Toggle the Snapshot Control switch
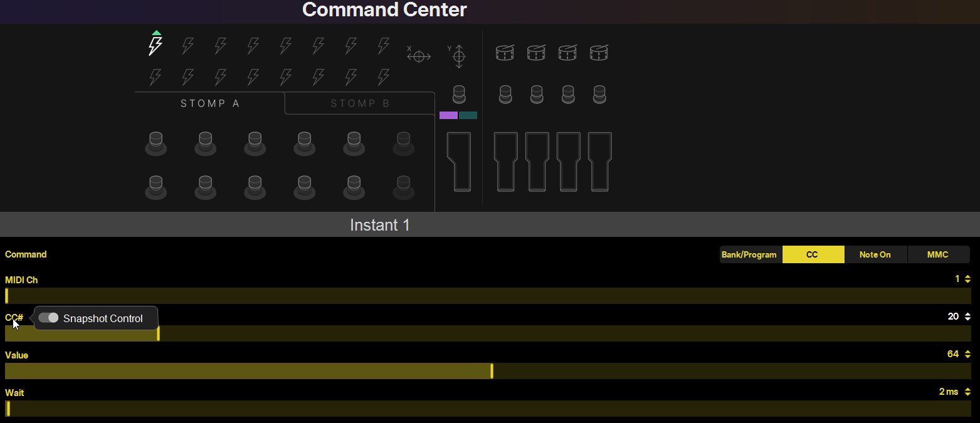The height and width of the screenshot is (423, 980). [x=48, y=318]
